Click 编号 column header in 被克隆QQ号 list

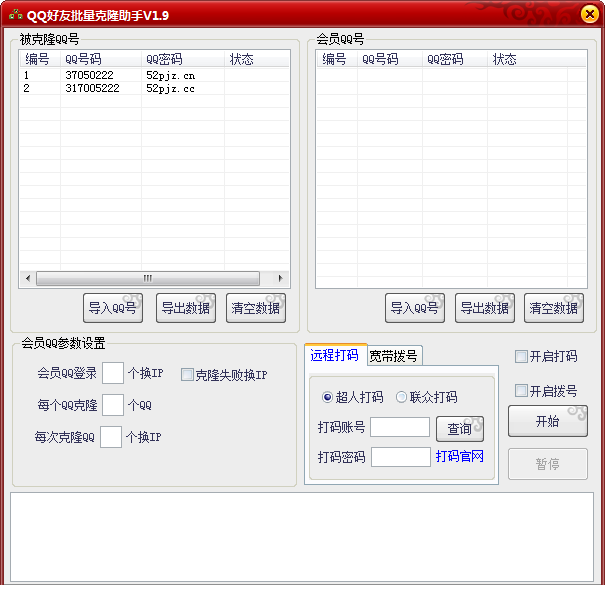pos(40,59)
